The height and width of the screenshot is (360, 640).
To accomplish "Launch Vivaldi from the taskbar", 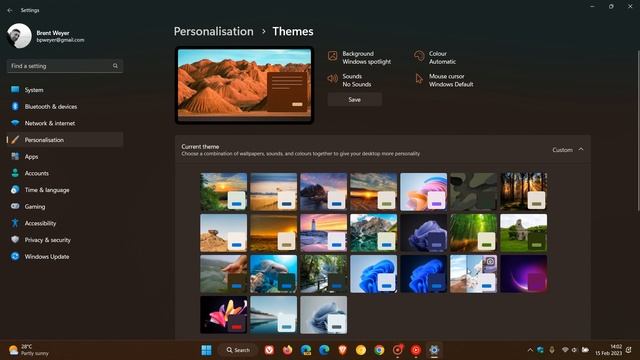I will (269, 350).
